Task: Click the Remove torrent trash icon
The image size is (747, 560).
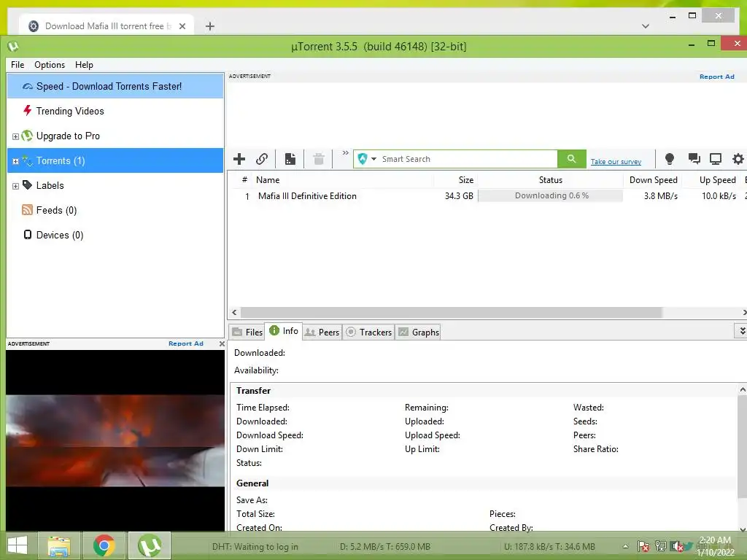Action: tap(319, 159)
